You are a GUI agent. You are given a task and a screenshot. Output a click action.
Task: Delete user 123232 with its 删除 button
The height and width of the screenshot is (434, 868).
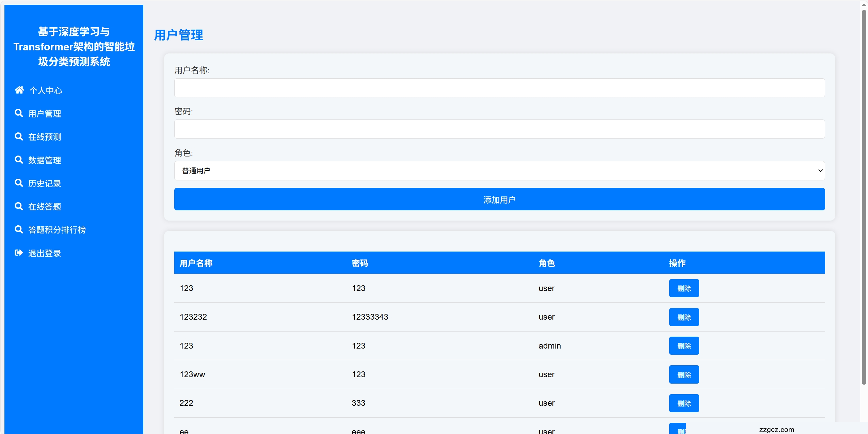coord(684,317)
